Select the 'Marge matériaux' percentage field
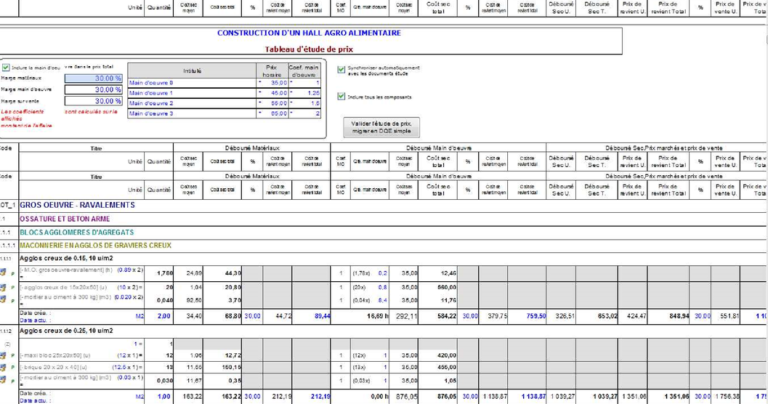This screenshot has height=404, width=768. [x=94, y=78]
